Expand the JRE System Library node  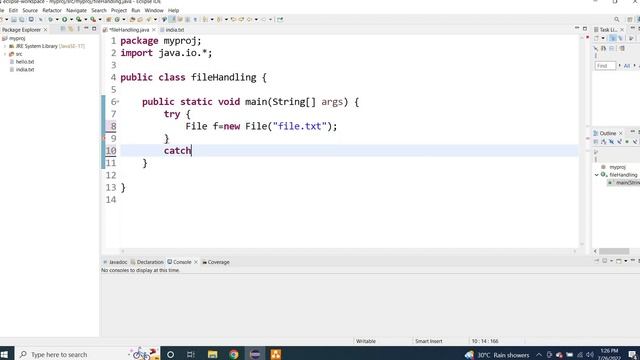5,46
